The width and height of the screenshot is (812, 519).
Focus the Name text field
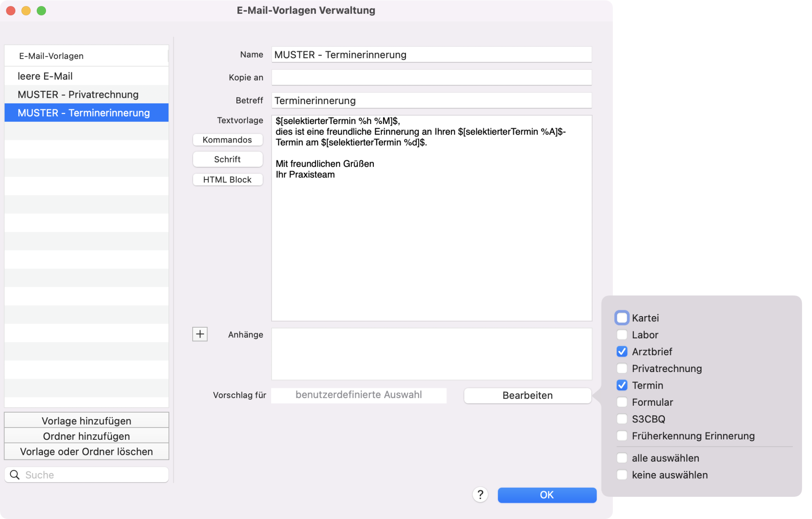(x=431, y=55)
